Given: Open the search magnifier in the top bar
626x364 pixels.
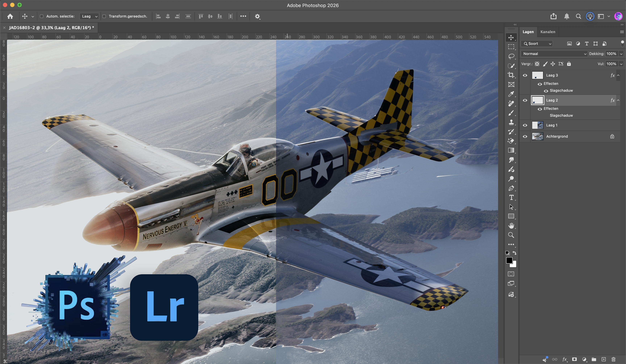Looking at the screenshot, I should [x=578, y=16].
